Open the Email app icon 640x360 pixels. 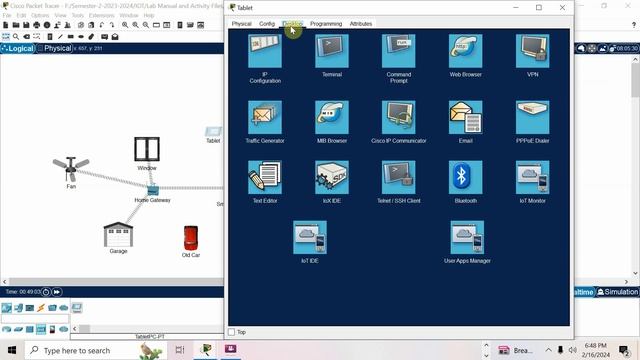(465, 118)
